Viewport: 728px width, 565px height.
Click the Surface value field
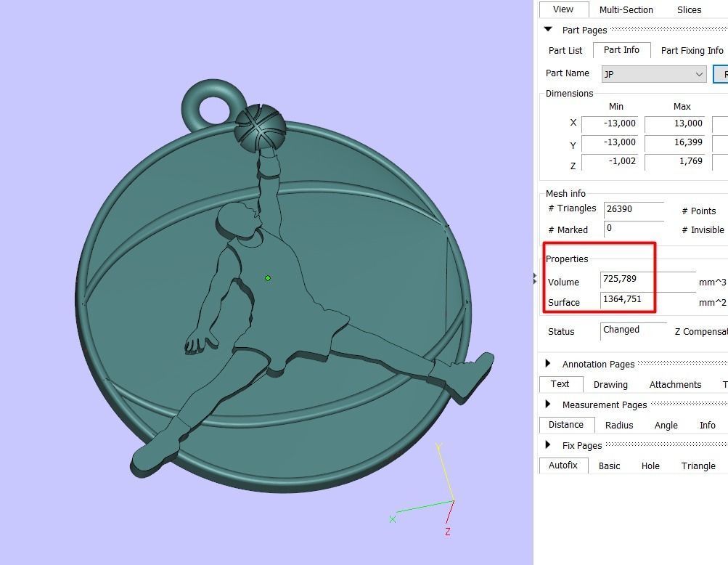click(x=647, y=300)
